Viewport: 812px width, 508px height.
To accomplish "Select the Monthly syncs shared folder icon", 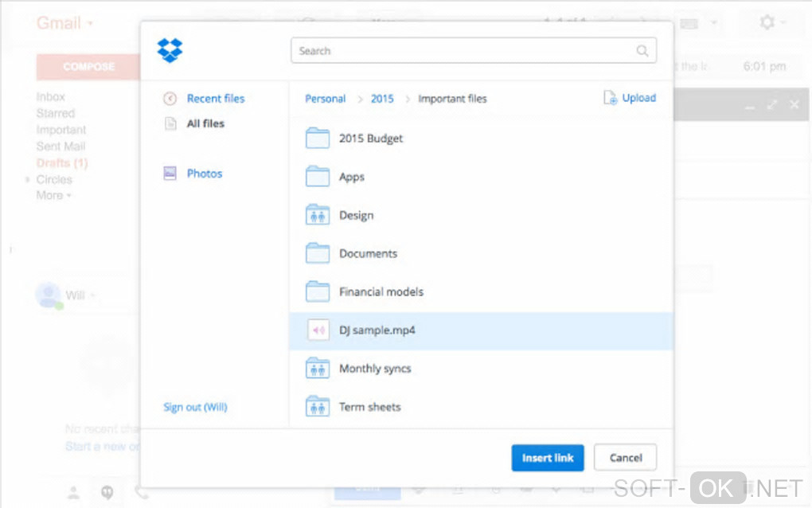I will 318,368.
